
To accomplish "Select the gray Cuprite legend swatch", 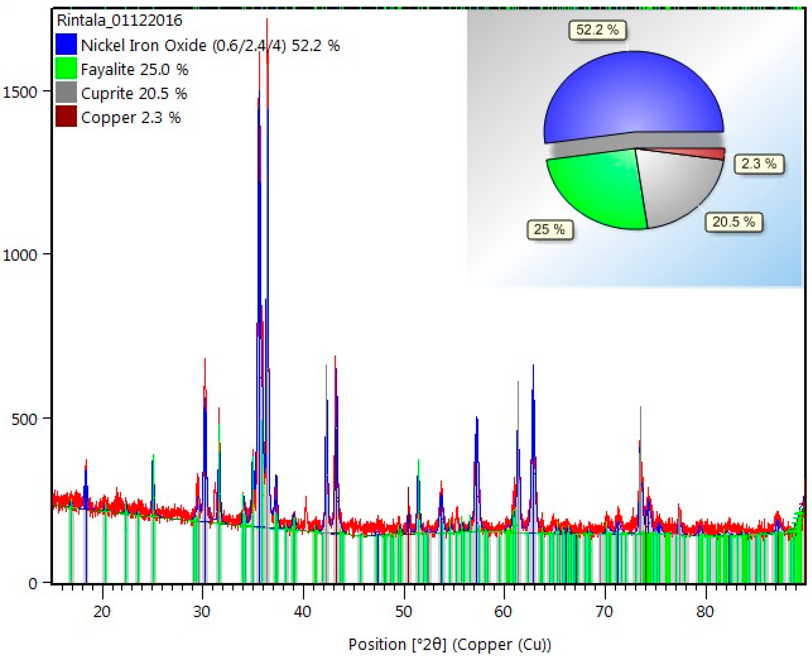I will 66,93.
